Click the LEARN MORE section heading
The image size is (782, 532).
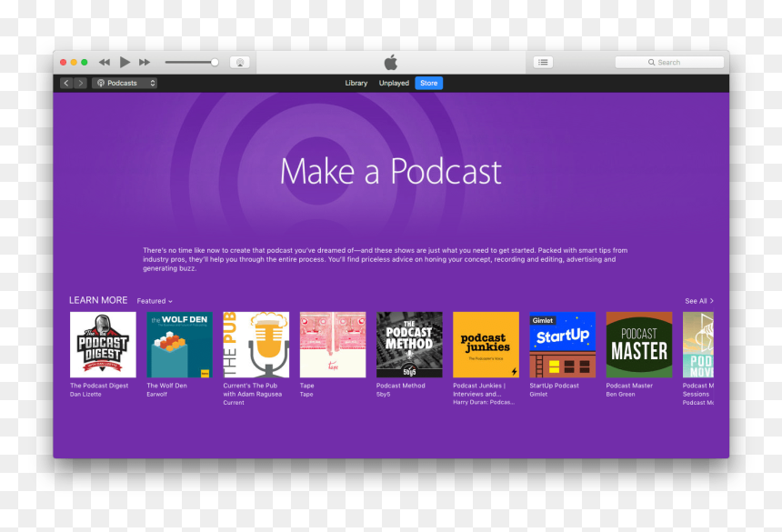coord(98,300)
